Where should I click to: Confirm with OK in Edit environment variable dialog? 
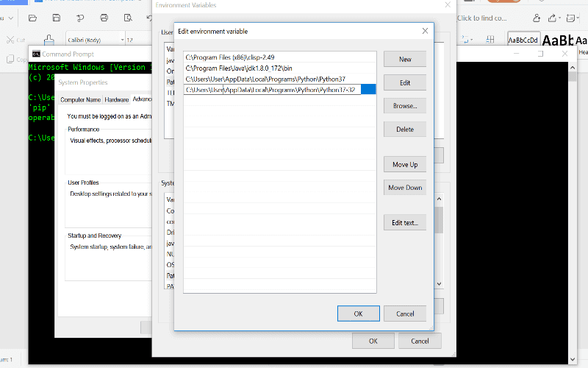coord(359,314)
